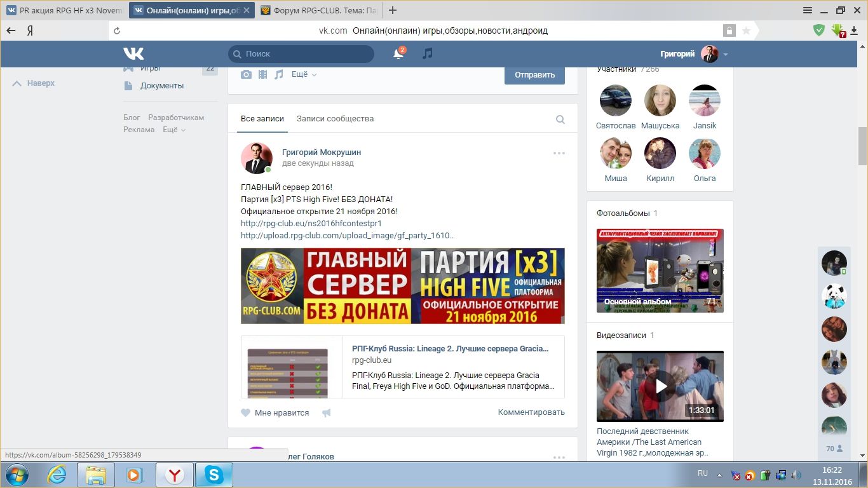868x488 pixels.
Task: Attach a video using film icon
Action: [262, 74]
